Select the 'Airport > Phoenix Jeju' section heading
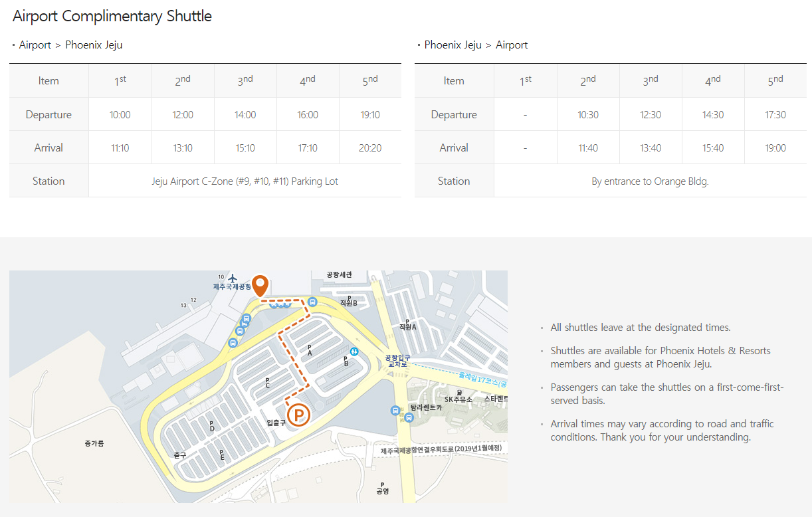Image resolution: width=812 pixels, height=517 pixels. point(70,45)
